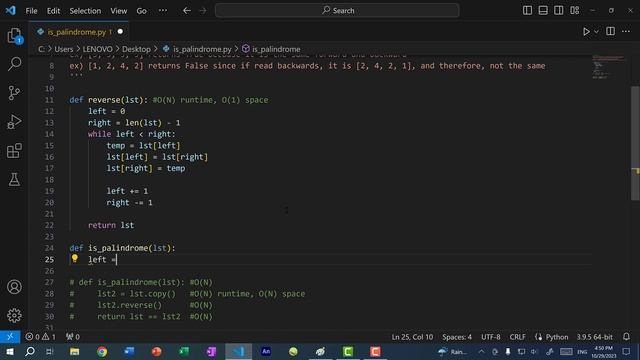640x360 pixels.
Task: Open Adobe Animate from taskbar
Action: click(266, 351)
